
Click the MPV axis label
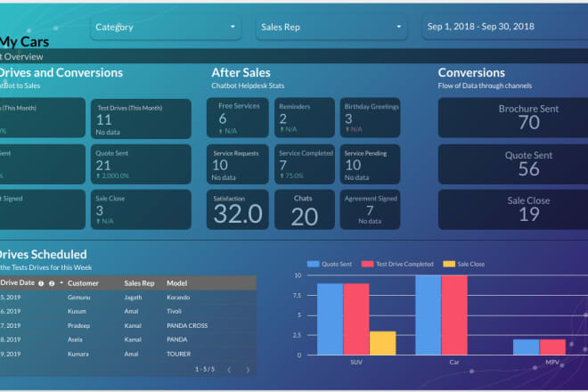pyautogui.click(x=552, y=363)
